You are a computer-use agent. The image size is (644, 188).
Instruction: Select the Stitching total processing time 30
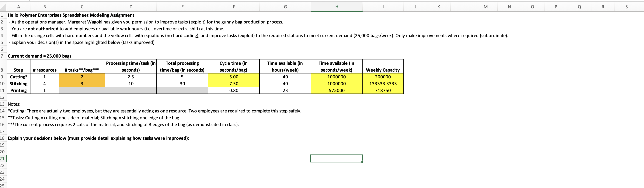183,84
